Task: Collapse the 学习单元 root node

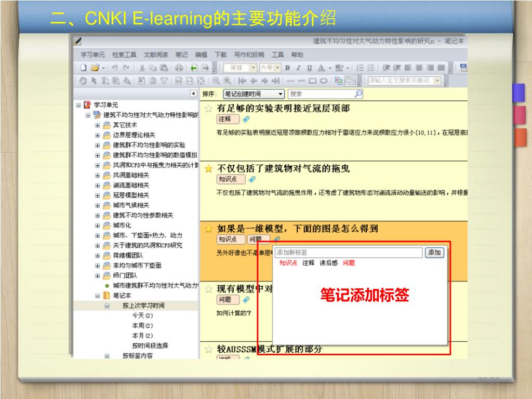Action: 78,105
